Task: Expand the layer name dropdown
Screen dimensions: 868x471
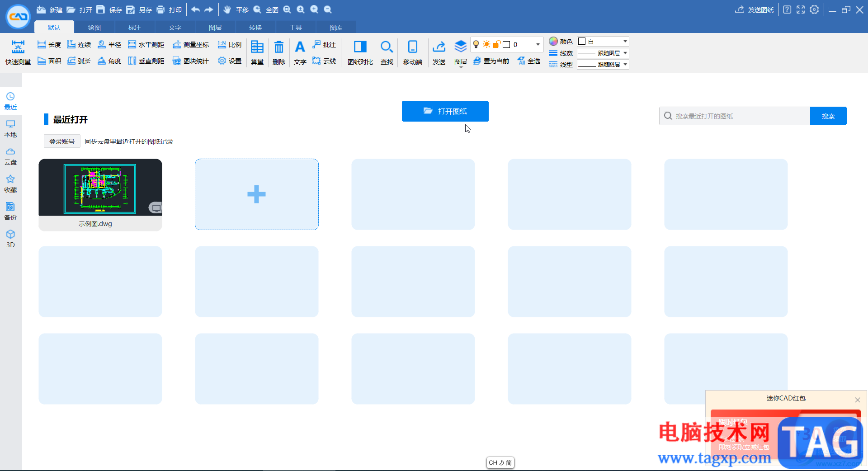Action: 538,44
